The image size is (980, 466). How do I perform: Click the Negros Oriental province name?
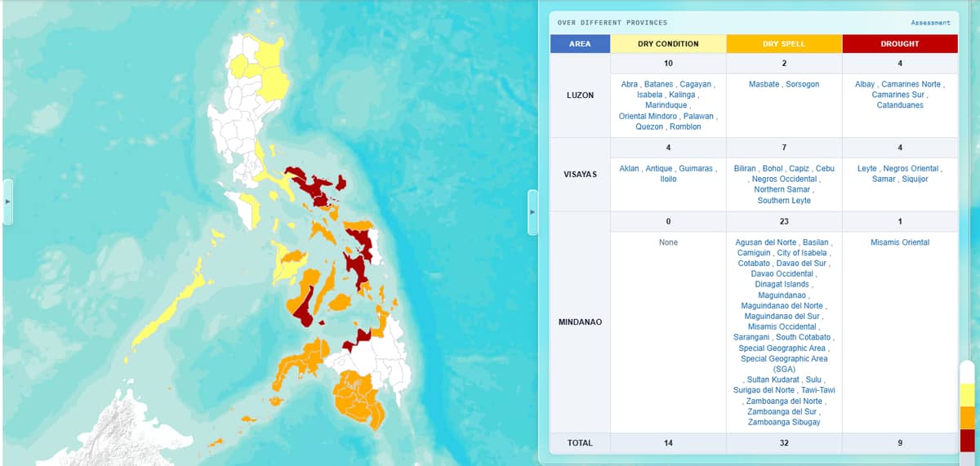tap(910, 168)
